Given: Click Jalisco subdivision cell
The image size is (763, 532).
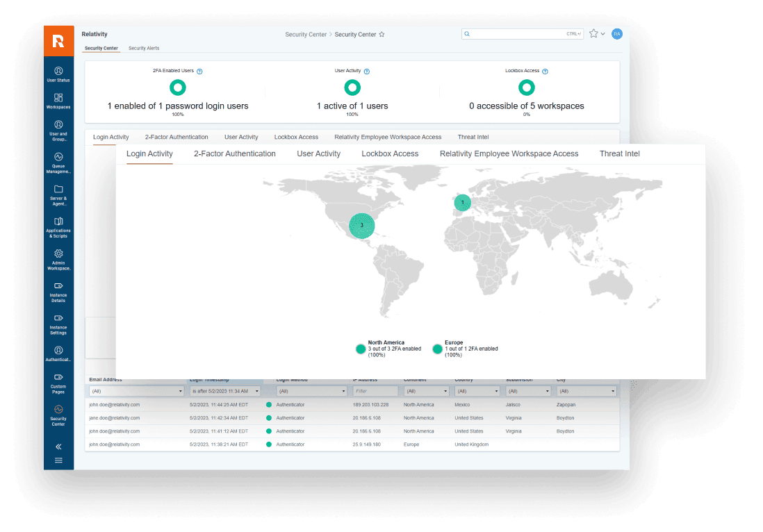Looking at the screenshot, I should point(513,405).
